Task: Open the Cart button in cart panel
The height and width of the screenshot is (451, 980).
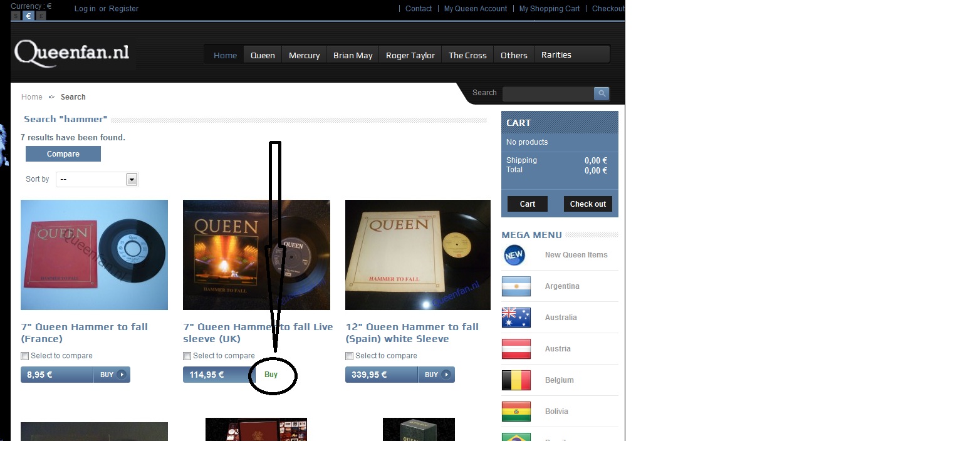Action: pyautogui.click(x=528, y=204)
